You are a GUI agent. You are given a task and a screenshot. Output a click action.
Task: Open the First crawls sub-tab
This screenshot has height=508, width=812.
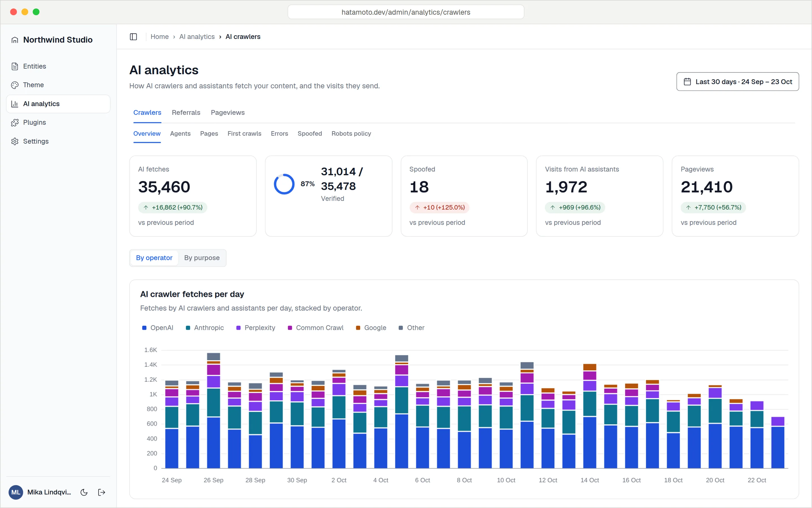pyautogui.click(x=244, y=133)
